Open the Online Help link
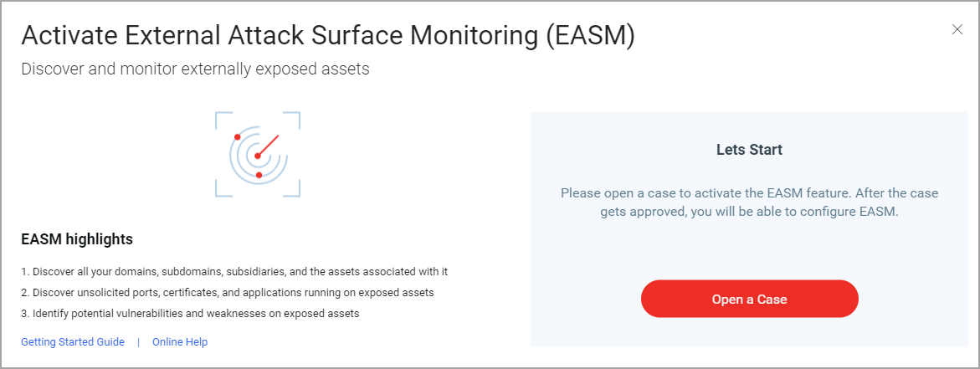 pos(180,342)
